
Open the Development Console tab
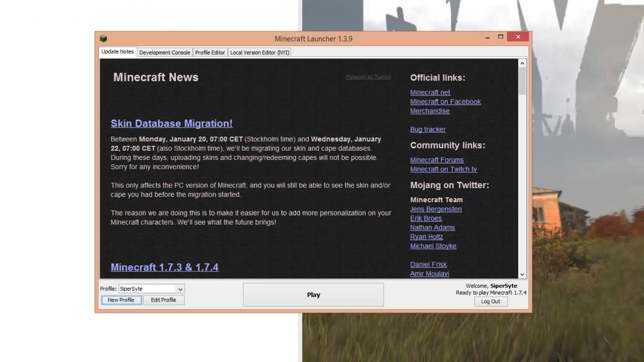click(165, 52)
